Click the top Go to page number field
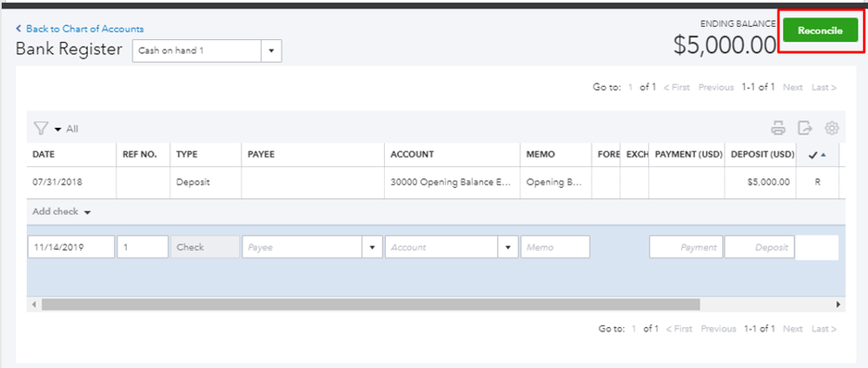The width and height of the screenshot is (868, 368). pos(631,87)
